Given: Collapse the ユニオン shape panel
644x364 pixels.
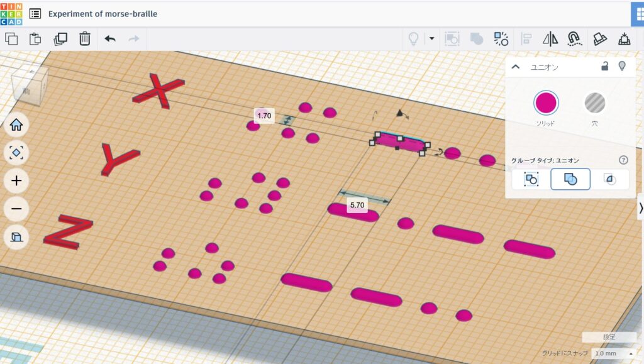Looking at the screenshot, I should coord(516,67).
